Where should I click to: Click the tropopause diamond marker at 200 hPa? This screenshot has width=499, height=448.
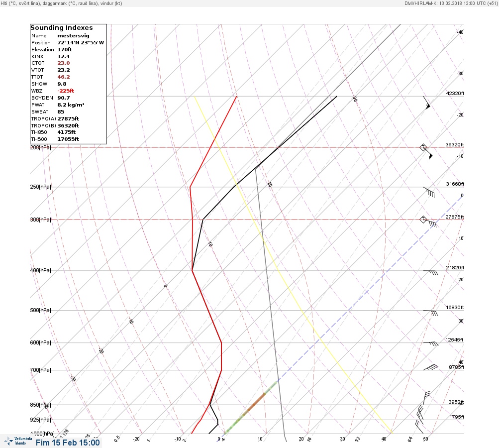tap(423, 147)
